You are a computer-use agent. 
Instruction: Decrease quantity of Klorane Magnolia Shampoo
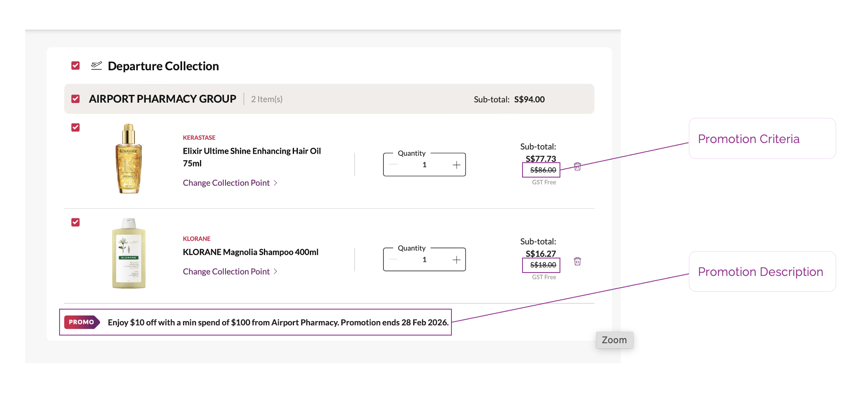click(393, 260)
